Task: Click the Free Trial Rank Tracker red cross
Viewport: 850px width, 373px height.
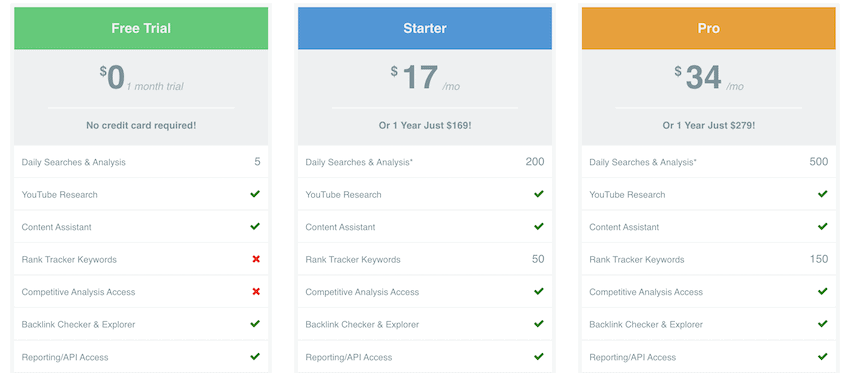Action: point(256,259)
